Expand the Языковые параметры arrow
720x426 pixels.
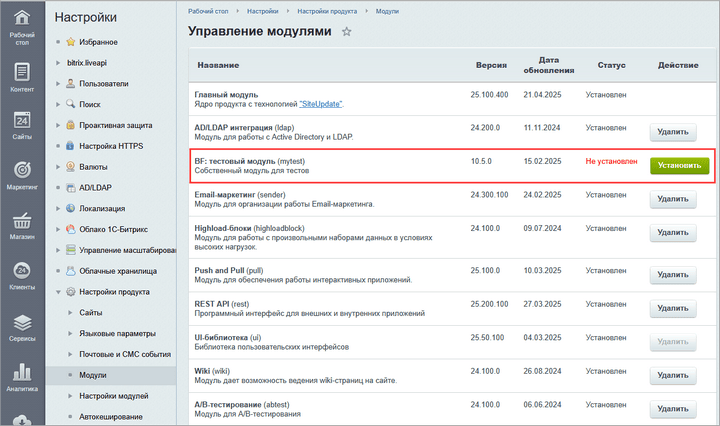tap(70, 333)
